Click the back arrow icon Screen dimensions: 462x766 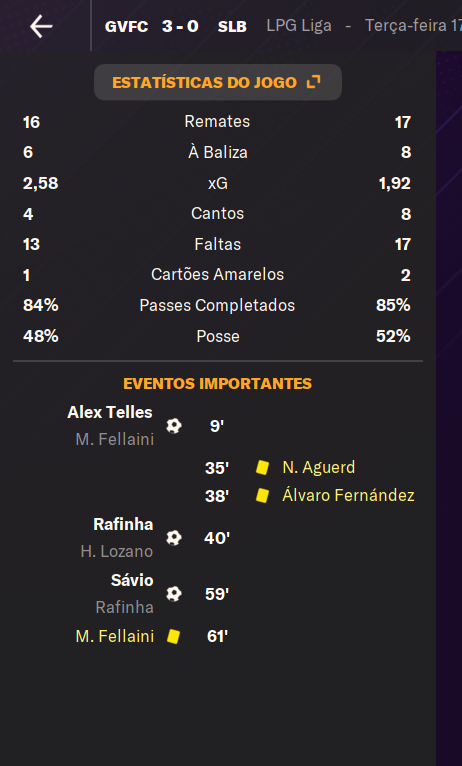click(41, 26)
